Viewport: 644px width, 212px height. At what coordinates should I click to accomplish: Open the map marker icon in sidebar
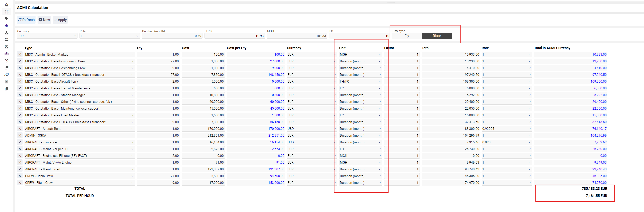point(7,54)
